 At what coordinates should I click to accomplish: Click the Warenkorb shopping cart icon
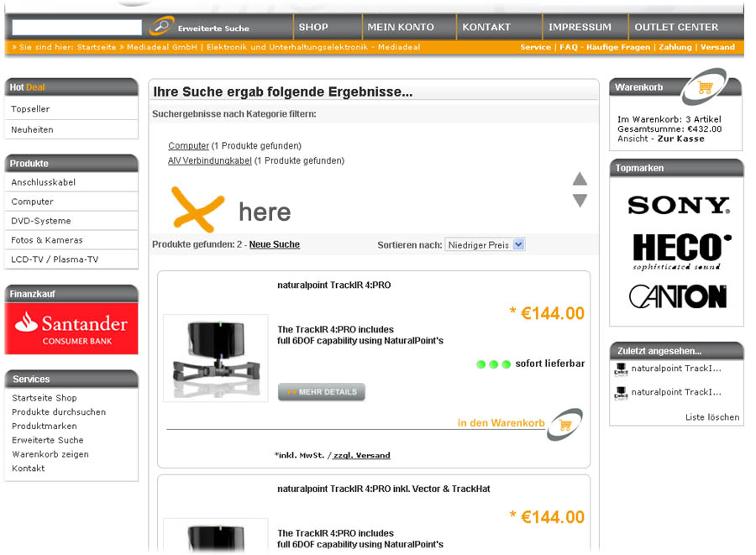coord(704,86)
